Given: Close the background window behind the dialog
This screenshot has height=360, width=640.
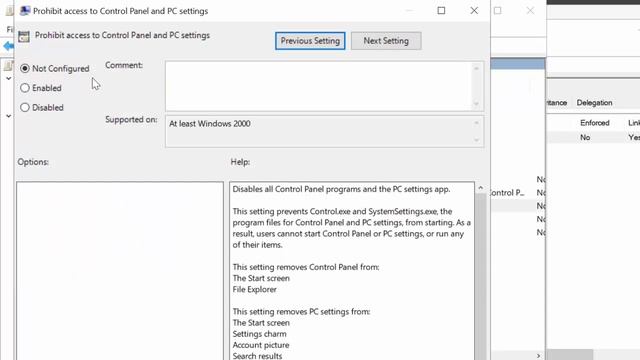Looking at the screenshot, I should click(x=530, y=11).
